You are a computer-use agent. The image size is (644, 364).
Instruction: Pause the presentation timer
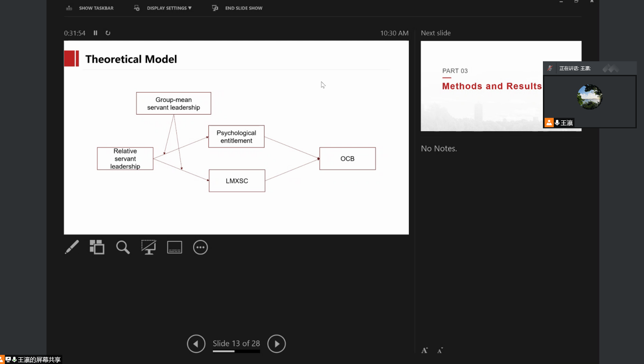[x=95, y=33]
